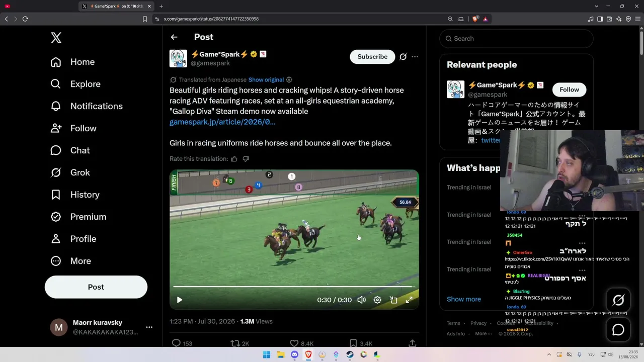Open the Brave Wallet icon
644x362 pixels.
pyautogui.click(x=609, y=19)
